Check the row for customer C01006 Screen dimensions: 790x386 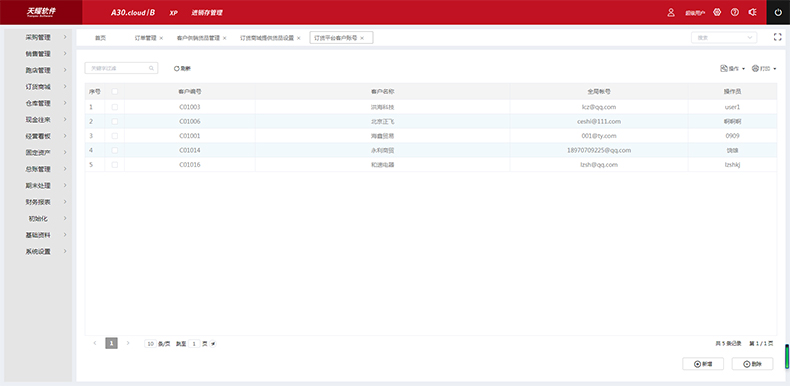115,121
